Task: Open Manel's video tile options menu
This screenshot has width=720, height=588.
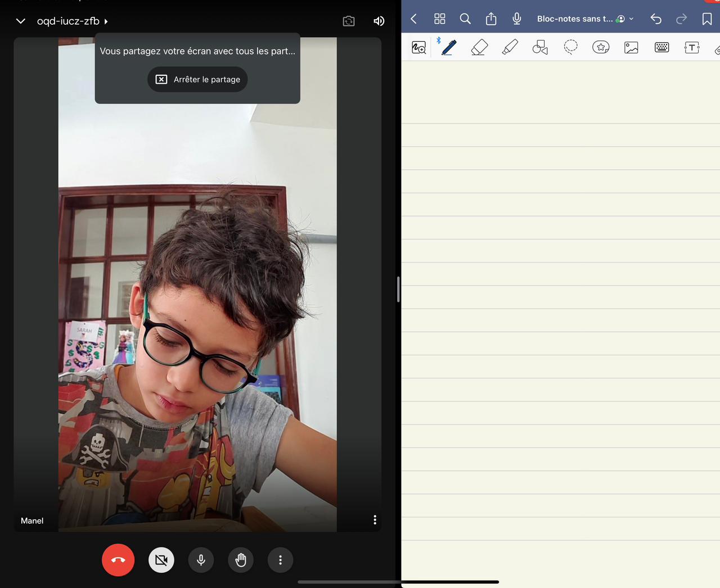Action: [x=375, y=520]
